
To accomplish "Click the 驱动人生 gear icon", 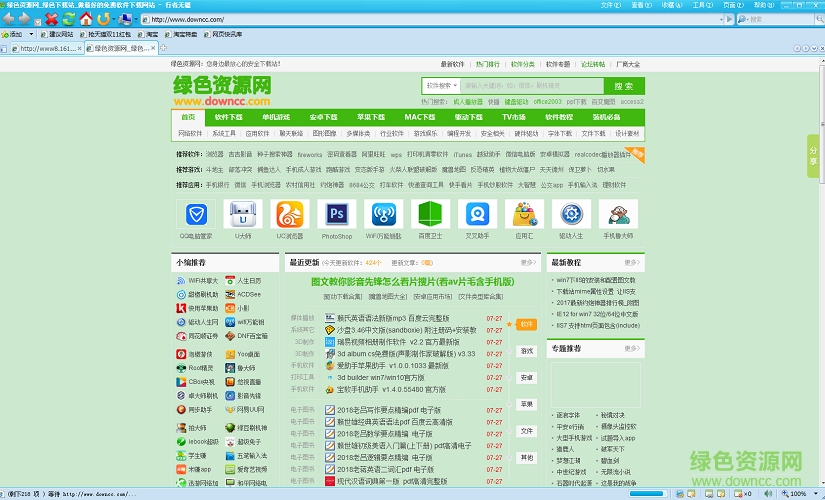I will pyautogui.click(x=571, y=214).
